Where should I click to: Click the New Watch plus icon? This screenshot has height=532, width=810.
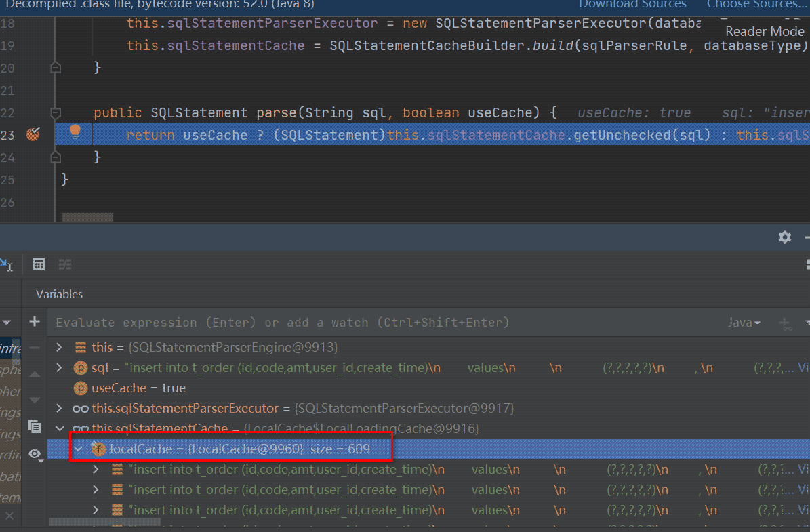tap(35, 322)
